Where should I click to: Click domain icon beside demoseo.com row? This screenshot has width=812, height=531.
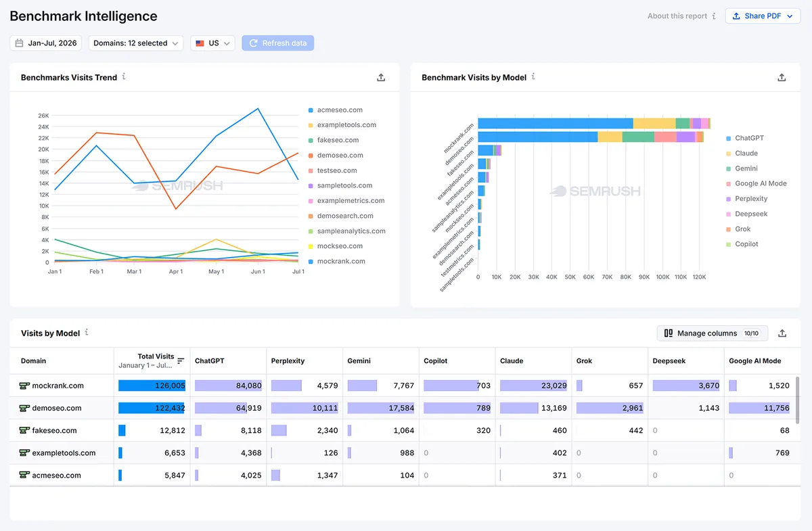(24, 408)
